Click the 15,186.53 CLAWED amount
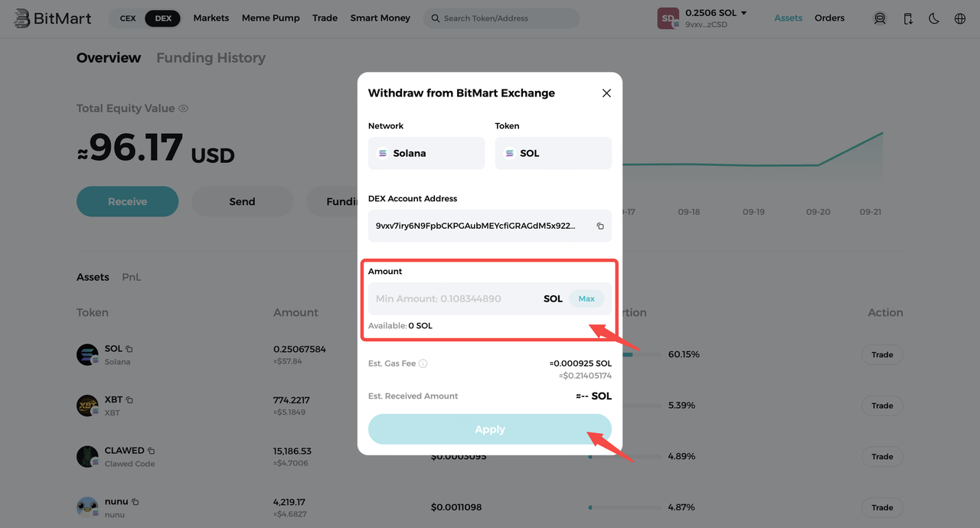This screenshot has height=528, width=980. click(x=292, y=451)
